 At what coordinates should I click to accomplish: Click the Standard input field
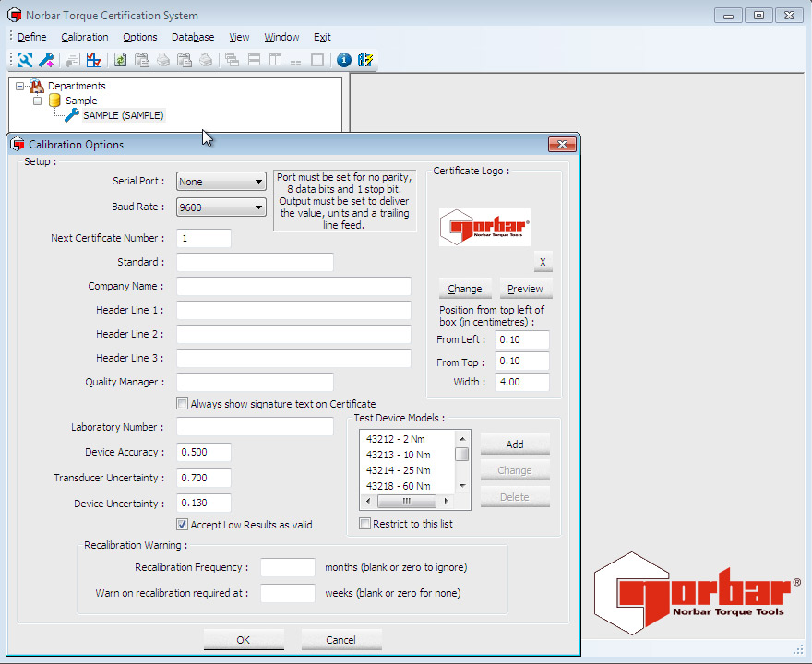pyautogui.click(x=255, y=262)
